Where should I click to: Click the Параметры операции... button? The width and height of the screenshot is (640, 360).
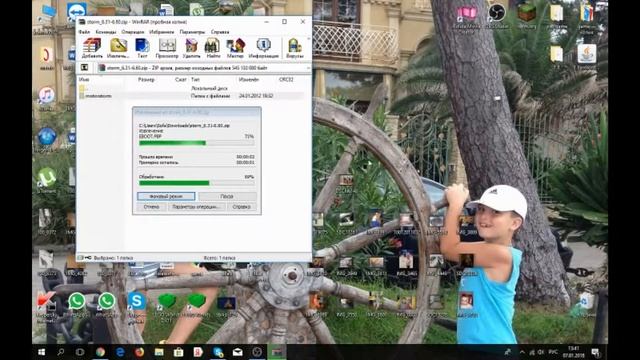click(x=196, y=207)
